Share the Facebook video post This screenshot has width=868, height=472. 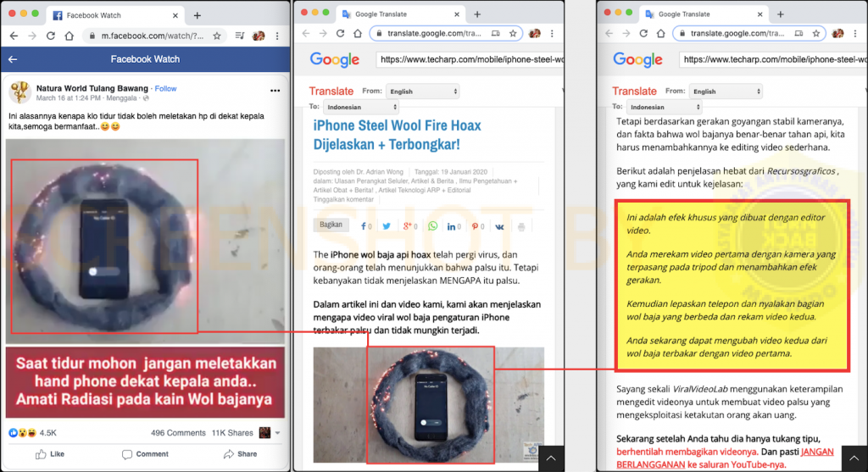pyautogui.click(x=240, y=454)
